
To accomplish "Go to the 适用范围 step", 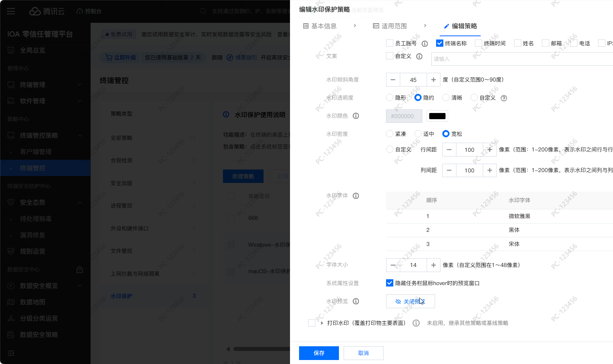I will coord(390,26).
